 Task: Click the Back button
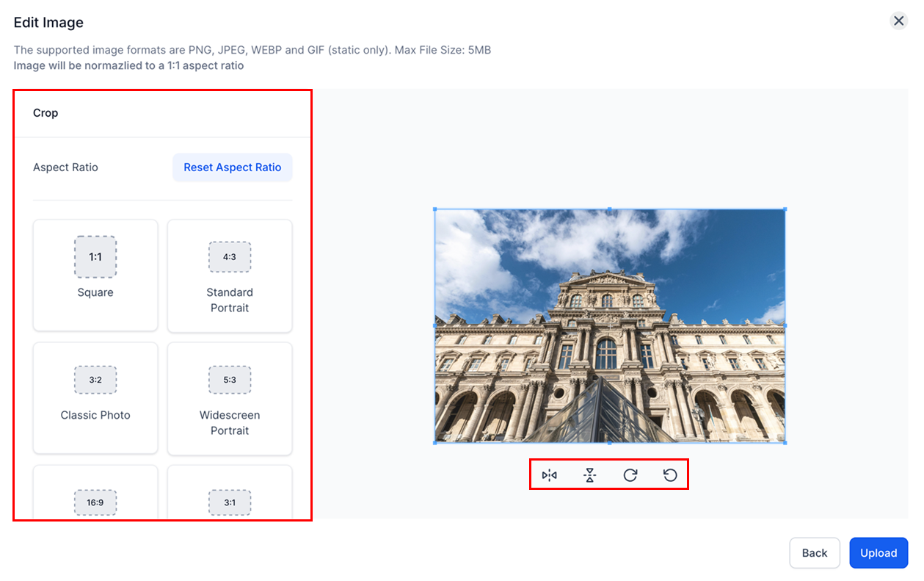coord(815,553)
